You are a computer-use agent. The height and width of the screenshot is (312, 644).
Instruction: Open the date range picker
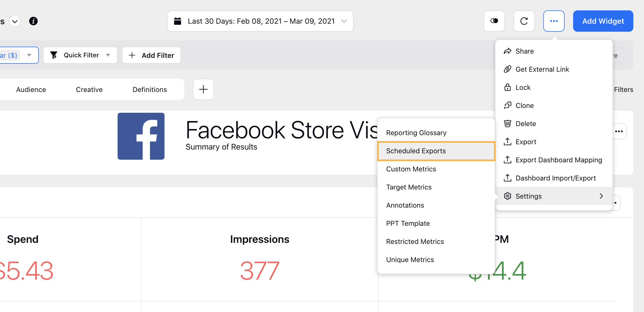260,21
